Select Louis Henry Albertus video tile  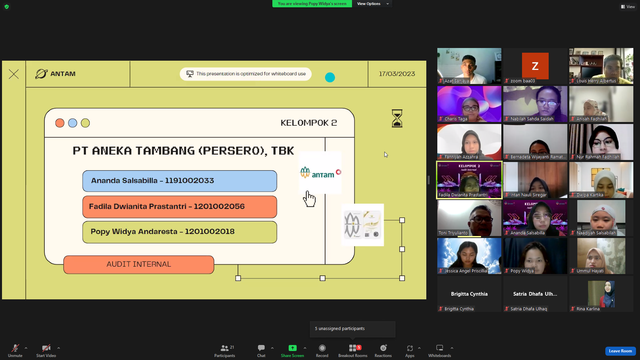pyautogui.click(x=601, y=66)
